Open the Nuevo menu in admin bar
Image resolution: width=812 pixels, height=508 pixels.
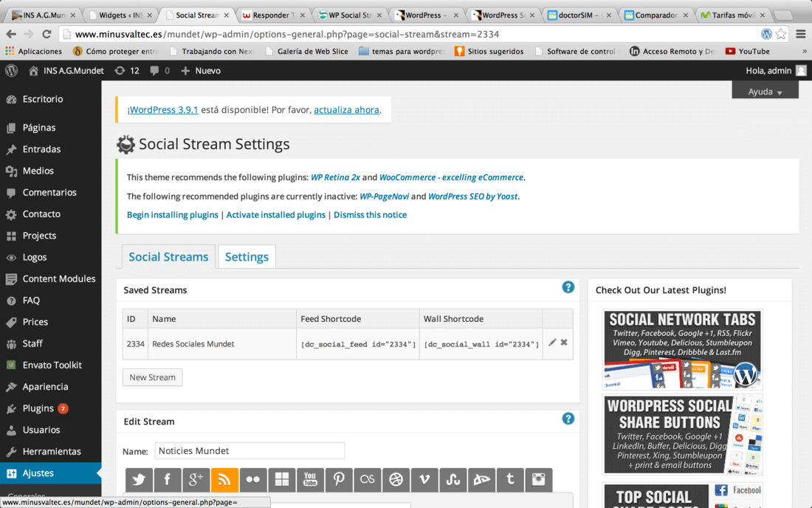pyautogui.click(x=201, y=70)
